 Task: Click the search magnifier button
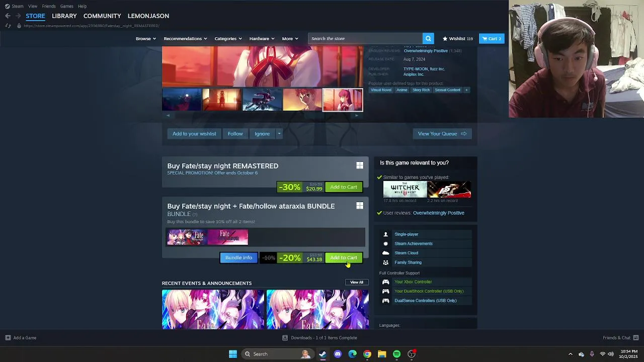pyautogui.click(x=428, y=39)
